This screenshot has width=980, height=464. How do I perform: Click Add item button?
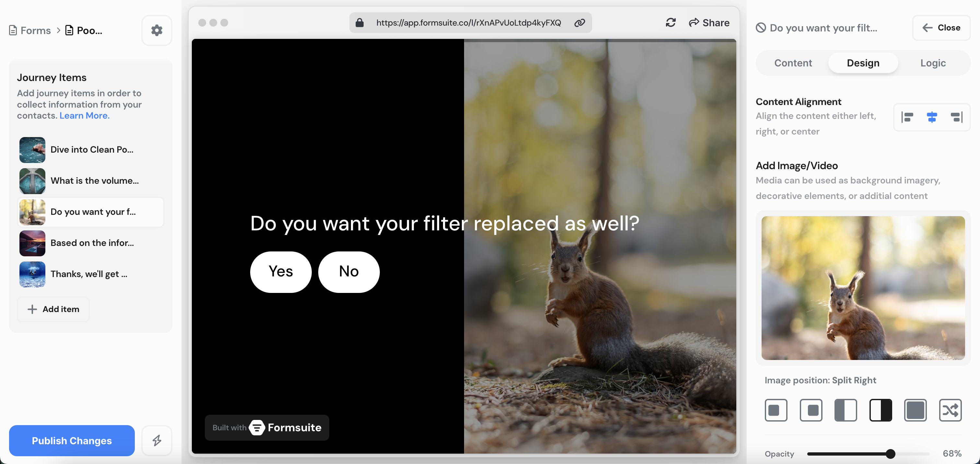[53, 309]
